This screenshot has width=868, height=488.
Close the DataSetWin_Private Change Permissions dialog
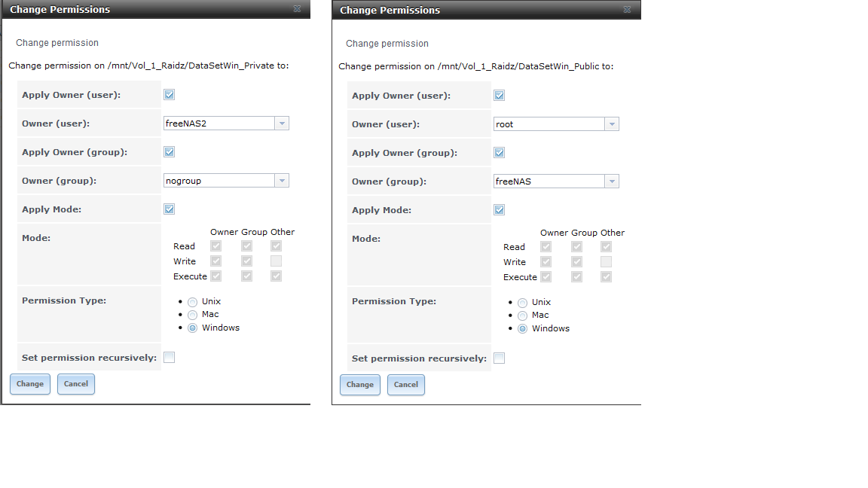click(x=298, y=9)
